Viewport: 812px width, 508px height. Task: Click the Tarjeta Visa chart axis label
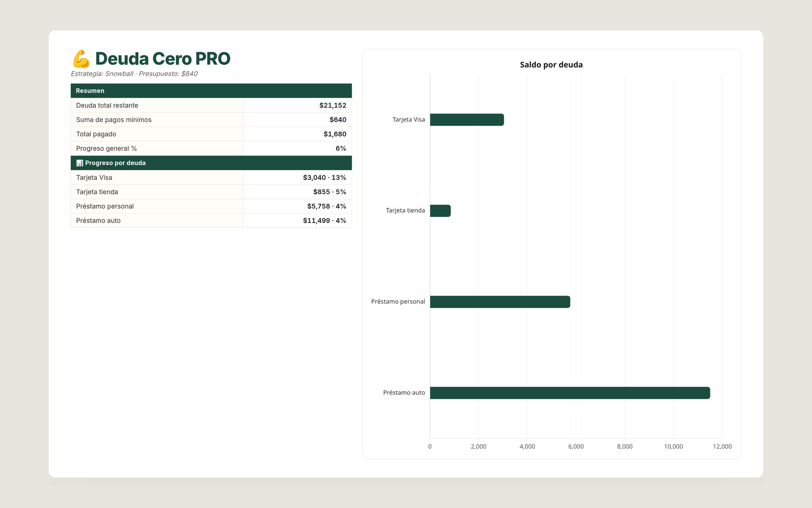pyautogui.click(x=409, y=120)
